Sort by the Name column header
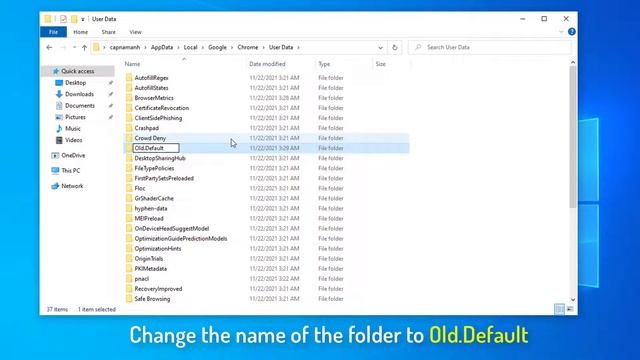640x360 pixels. tap(132, 64)
